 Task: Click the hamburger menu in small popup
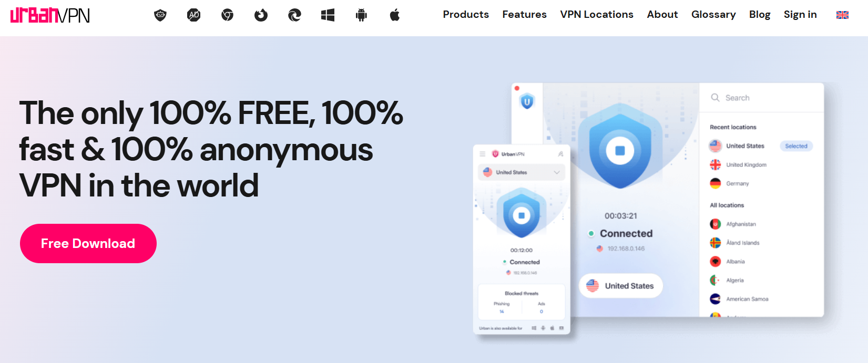click(482, 154)
